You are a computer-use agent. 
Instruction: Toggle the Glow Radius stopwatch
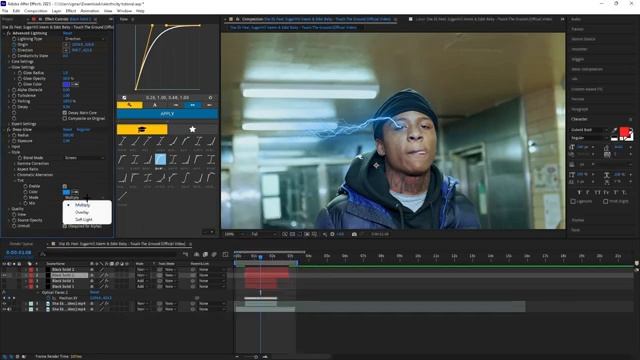point(20,73)
